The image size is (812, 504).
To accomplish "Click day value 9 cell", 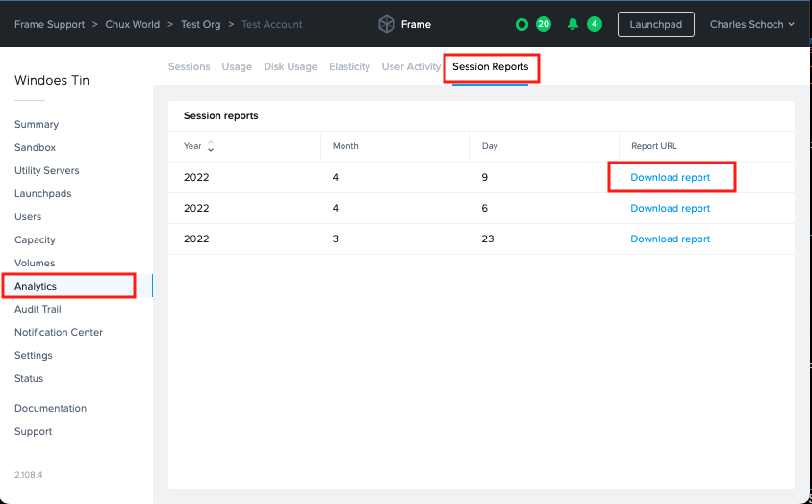I will pyautogui.click(x=485, y=177).
